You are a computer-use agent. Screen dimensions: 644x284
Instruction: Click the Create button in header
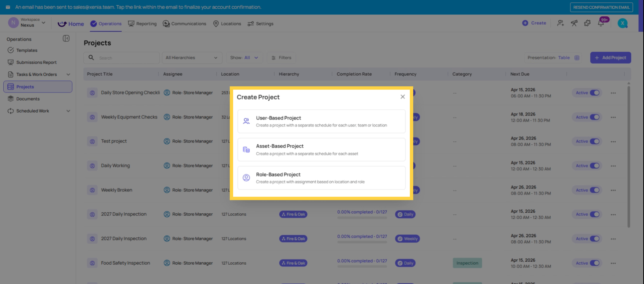(x=534, y=23)
